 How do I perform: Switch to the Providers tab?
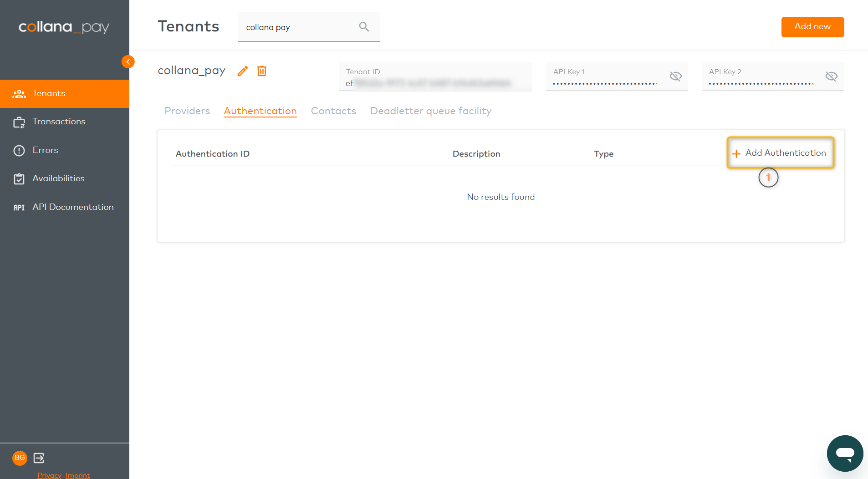tap(187, 111)
